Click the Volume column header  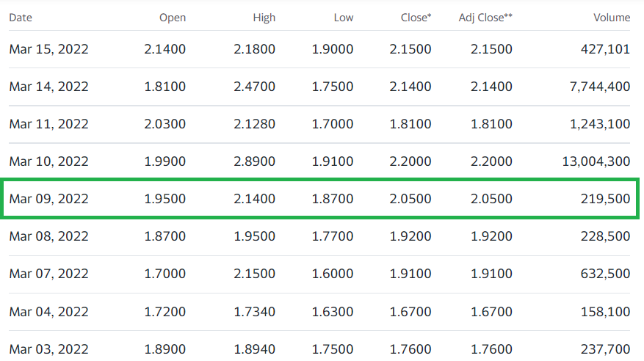click(x=612, y=18)
